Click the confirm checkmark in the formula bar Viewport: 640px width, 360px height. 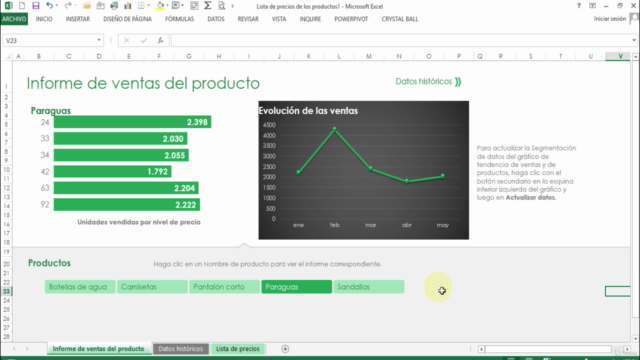tap(144, 40)
